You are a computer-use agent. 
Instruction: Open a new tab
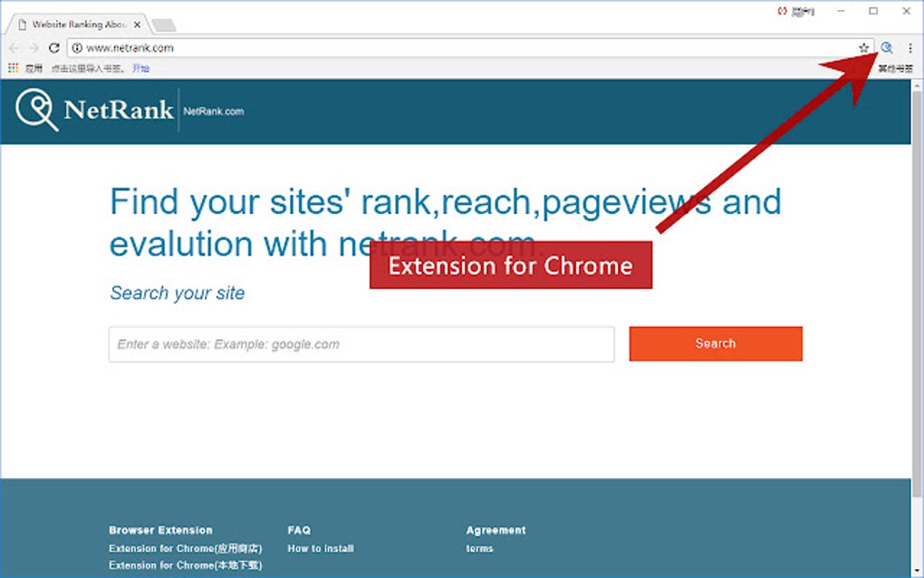(163, 24)
